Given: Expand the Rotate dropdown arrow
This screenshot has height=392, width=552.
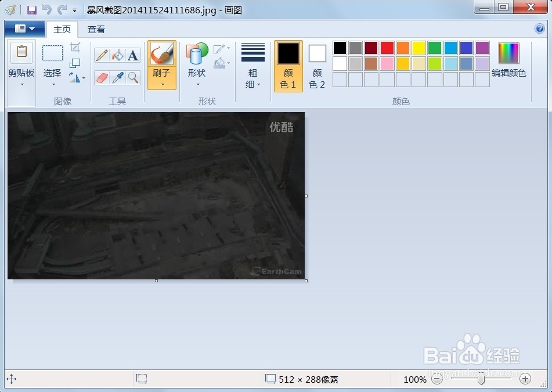Looking at the screenshot, I should [x=84, y=78].
